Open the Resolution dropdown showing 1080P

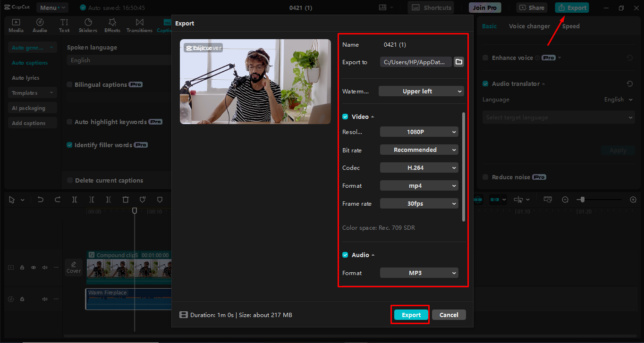[419, 132]
